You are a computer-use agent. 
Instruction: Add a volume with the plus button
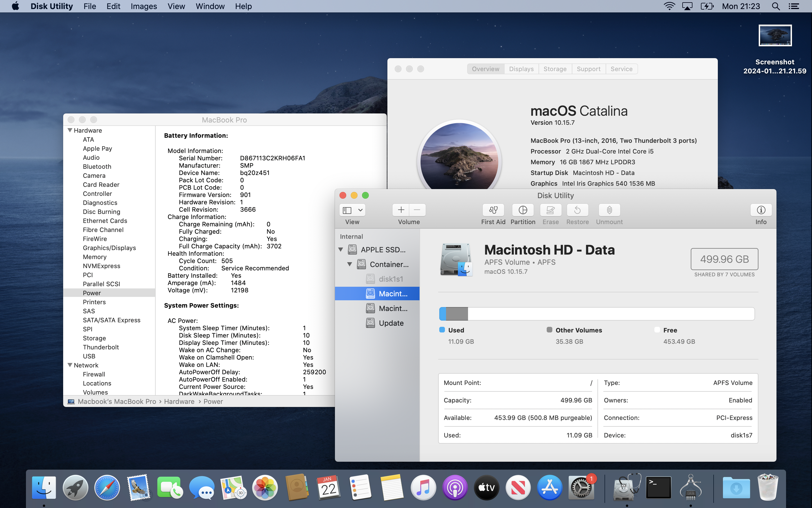(401, 210)
